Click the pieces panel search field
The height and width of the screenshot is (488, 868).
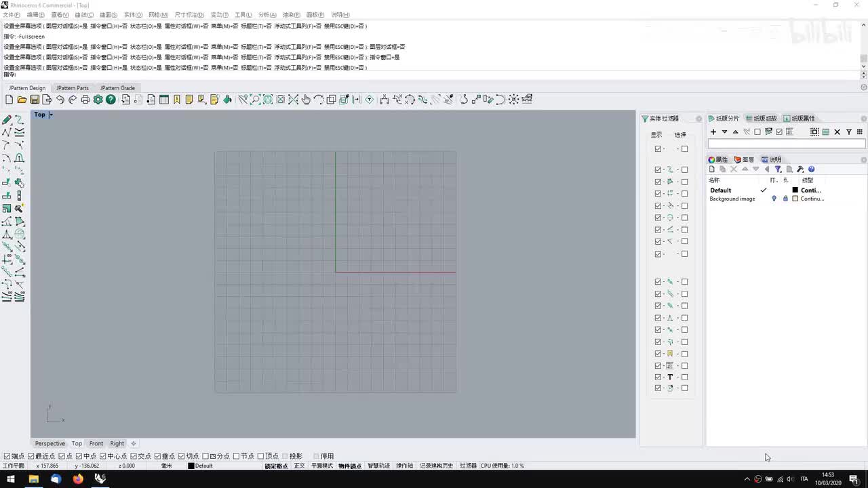[787, 144]
